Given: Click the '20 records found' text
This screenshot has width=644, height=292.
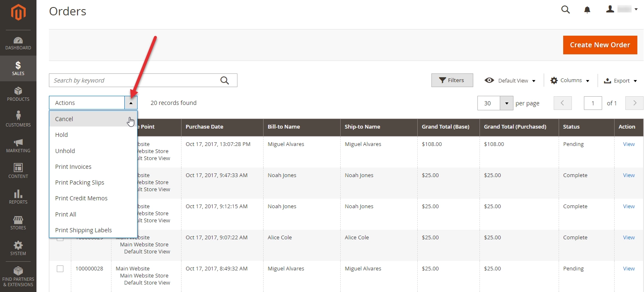Looking at the screenshot, I should click(173, 103).
